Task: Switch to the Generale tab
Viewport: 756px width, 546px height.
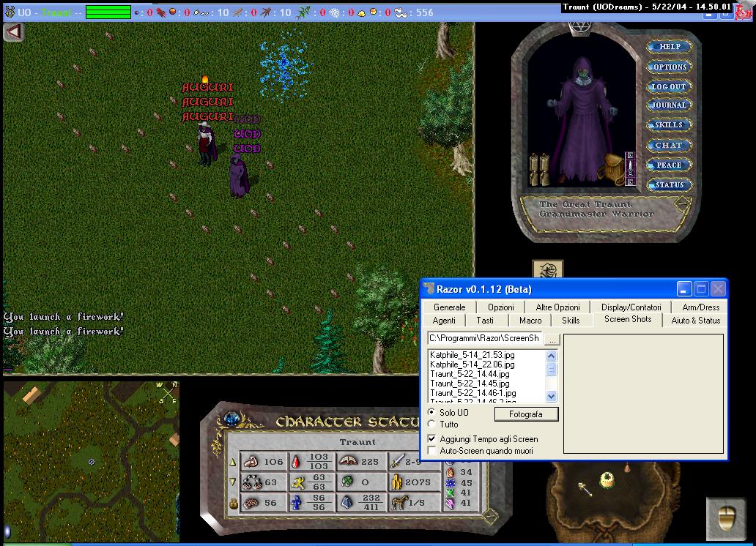Action: coord(449,307)
